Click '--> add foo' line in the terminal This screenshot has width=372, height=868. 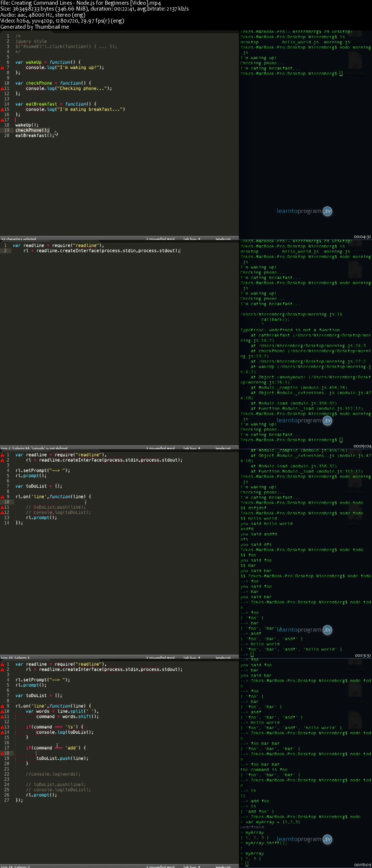255,801
